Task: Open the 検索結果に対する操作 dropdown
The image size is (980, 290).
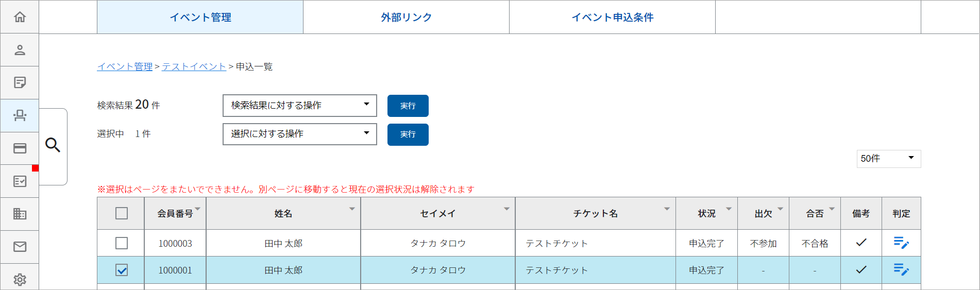Action: point(299,106)
